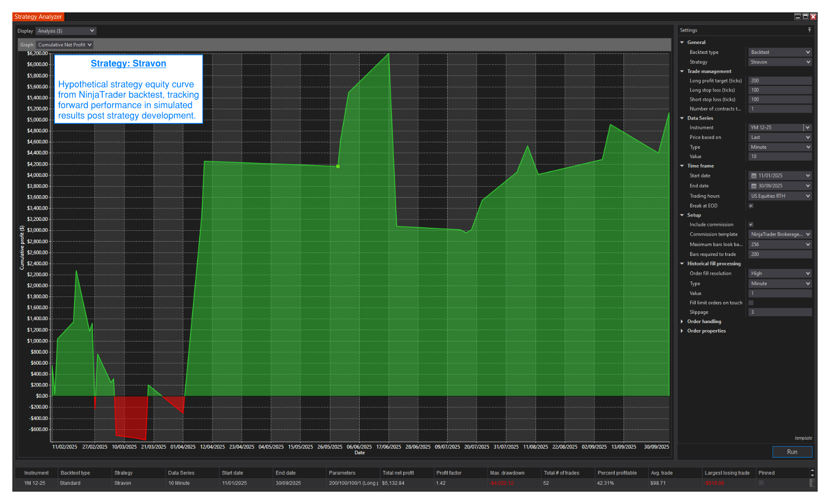Click the green data point marker on the chart
The width and height of the screenshot is (830, 504).
pyautogui.click(x=338, y=167)
